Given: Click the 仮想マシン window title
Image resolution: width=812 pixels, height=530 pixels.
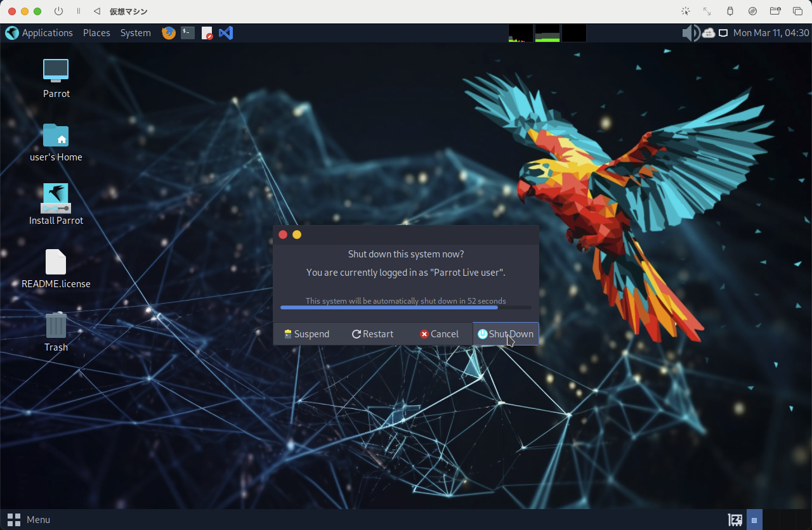Looking at the screenshot, I should [x=128, y=11].
